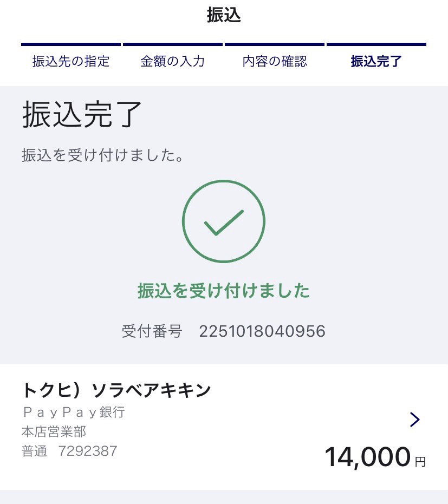This screenshot has height=504, width=448.
Task: Click the 受付番号 label
Action: tap(152, 331)
